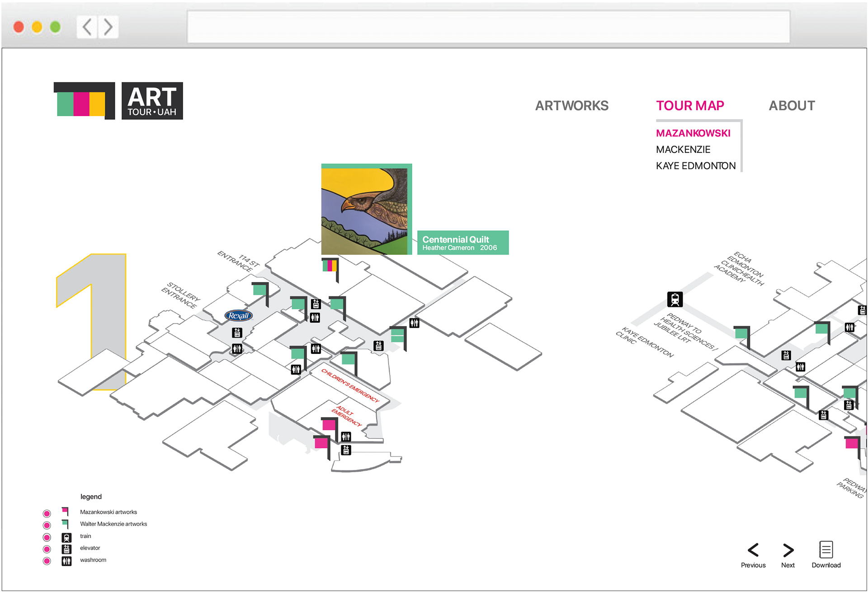Go to Previous map
Viewport: 868px width, 592px height.
click(753, 556)
